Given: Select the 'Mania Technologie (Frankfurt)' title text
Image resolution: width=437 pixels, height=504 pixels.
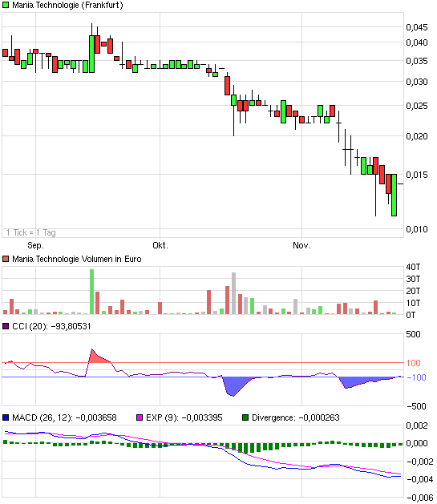Looking at the screenshot, I should click(x=67, y=5).
